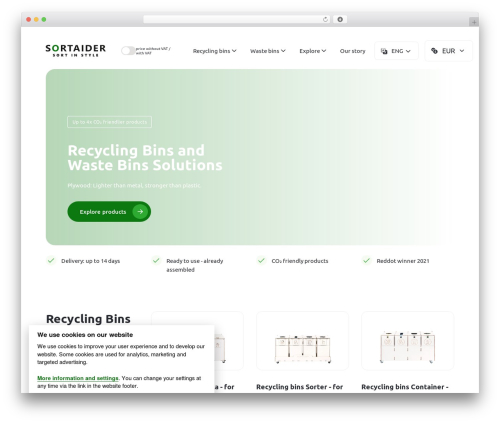This screenshot has width=500, height=423.
Task: Click the Recycling Bins section heading
Action: pyautogui.click(x=88, y=319)
